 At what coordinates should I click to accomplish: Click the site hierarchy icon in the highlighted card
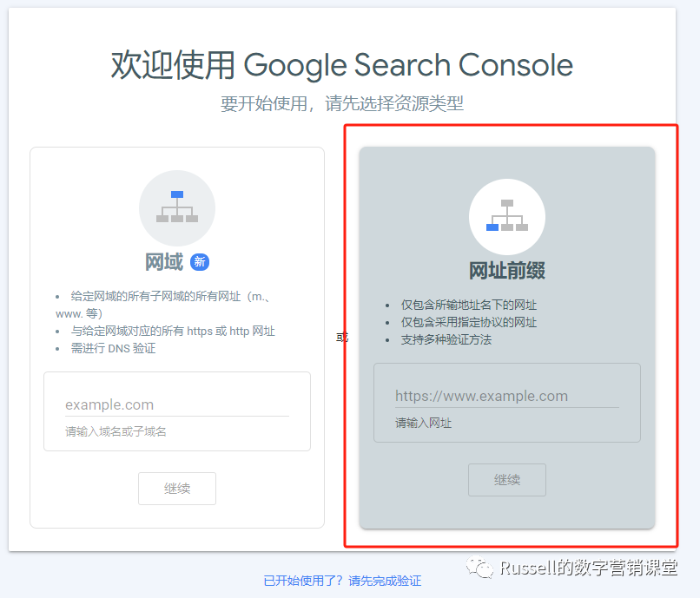(x=506, y=216)
